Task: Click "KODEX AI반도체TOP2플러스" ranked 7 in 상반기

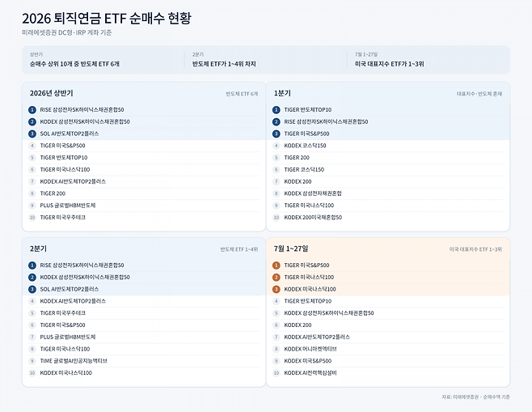Action: pyautogui.click(x=73, y=181)
